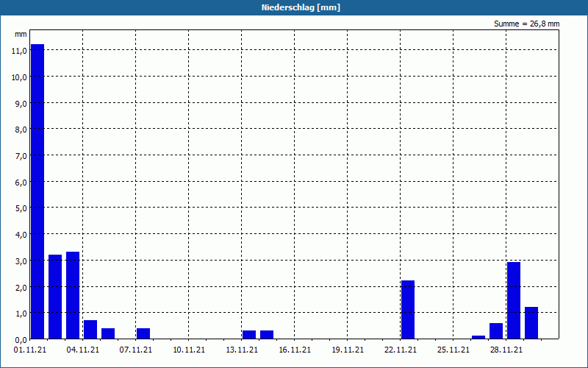The image size is (588, 368).
Task: Click the y-axis value "8,0"
Action: 21,130
